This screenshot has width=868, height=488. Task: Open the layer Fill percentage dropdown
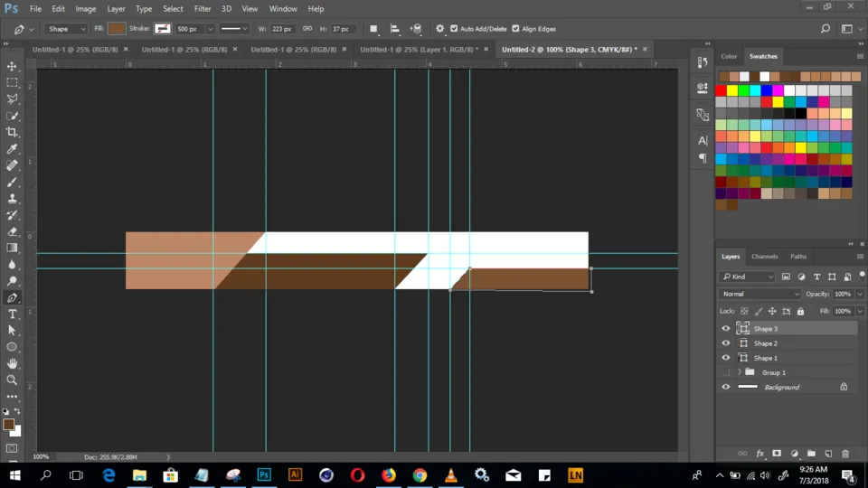(x=860, y=312)
